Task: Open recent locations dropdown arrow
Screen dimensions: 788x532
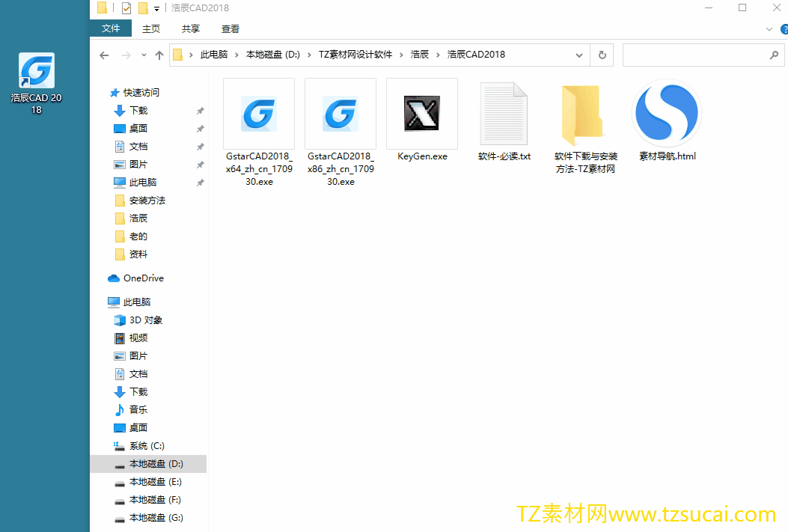Action: click(144, 55)
